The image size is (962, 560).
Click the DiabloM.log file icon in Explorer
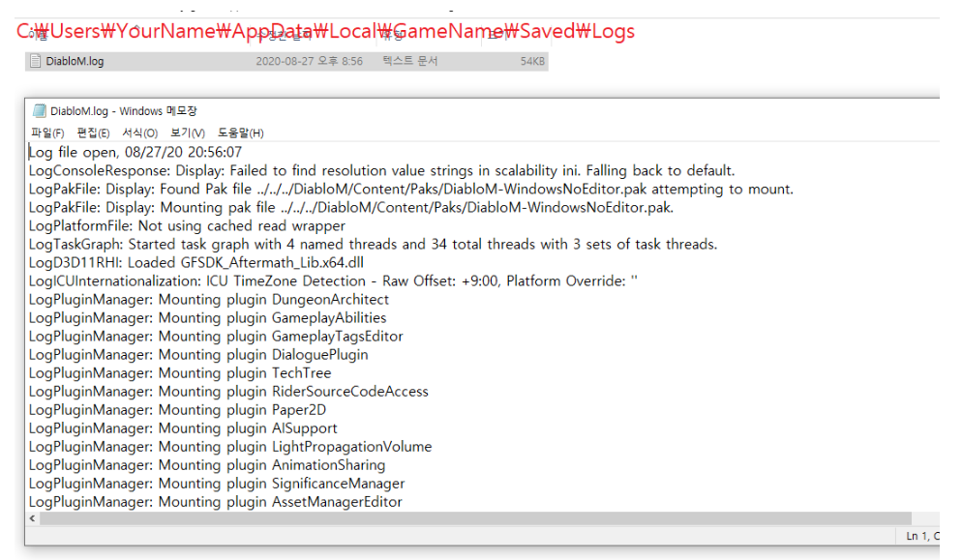tap(36, 61)
